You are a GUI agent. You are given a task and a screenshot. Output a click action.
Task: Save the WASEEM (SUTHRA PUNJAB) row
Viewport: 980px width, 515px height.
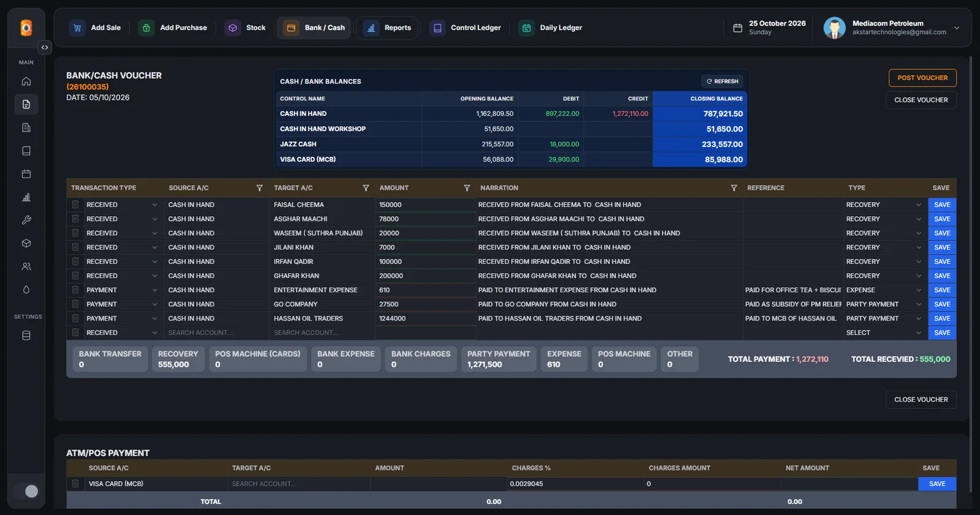coord(942,233)
